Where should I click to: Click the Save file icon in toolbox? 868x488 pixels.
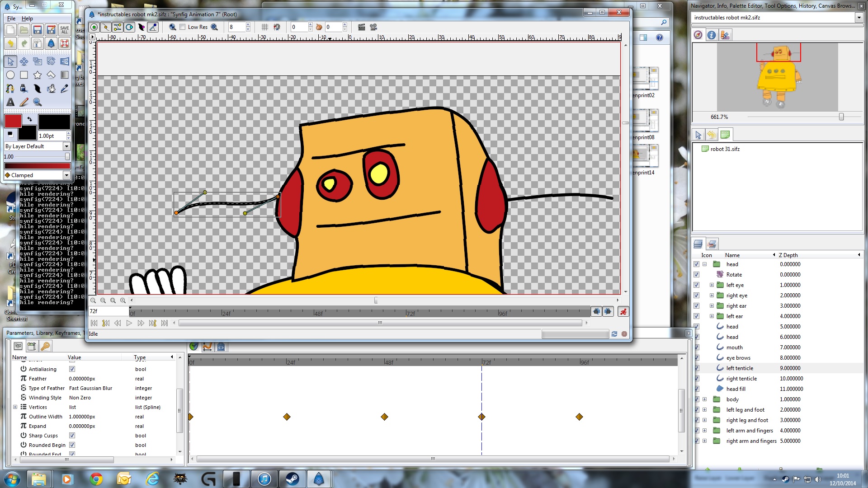click(x=38, y=30)
